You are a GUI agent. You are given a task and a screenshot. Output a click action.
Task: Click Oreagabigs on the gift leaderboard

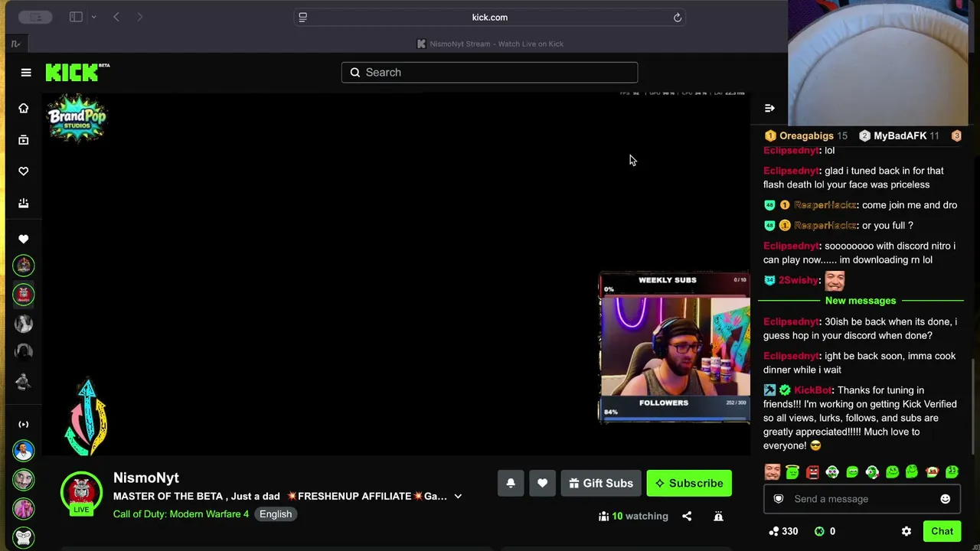(806, 136)
